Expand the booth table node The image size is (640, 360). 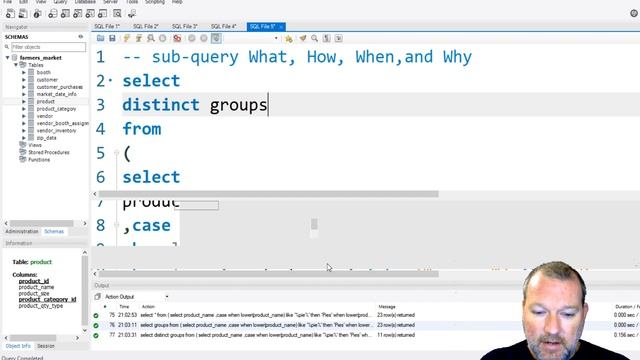click(24, 72)
